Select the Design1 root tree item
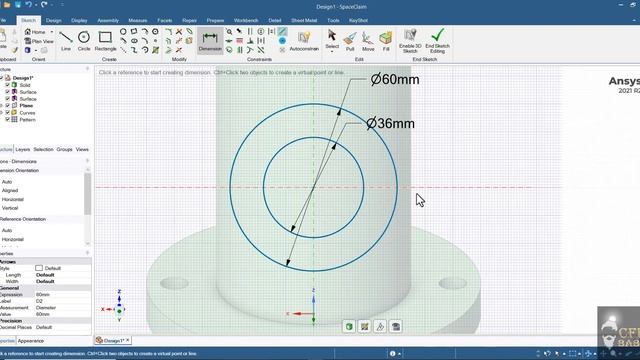The image size is (640, 360). click(x=22, y=78)
